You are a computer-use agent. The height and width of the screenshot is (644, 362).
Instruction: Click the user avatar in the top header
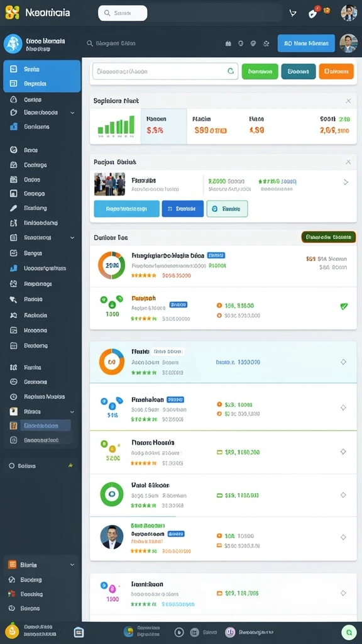(x=349, y=13)
